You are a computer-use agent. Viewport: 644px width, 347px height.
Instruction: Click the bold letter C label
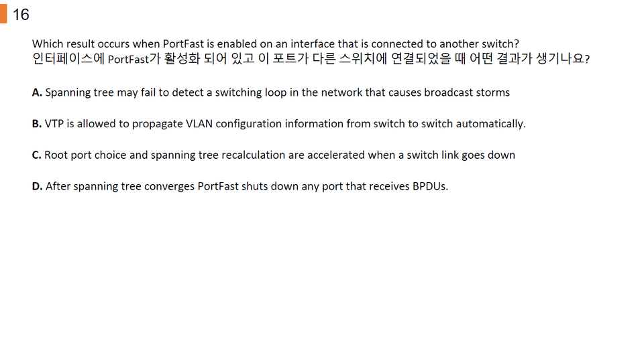(37, 155)
